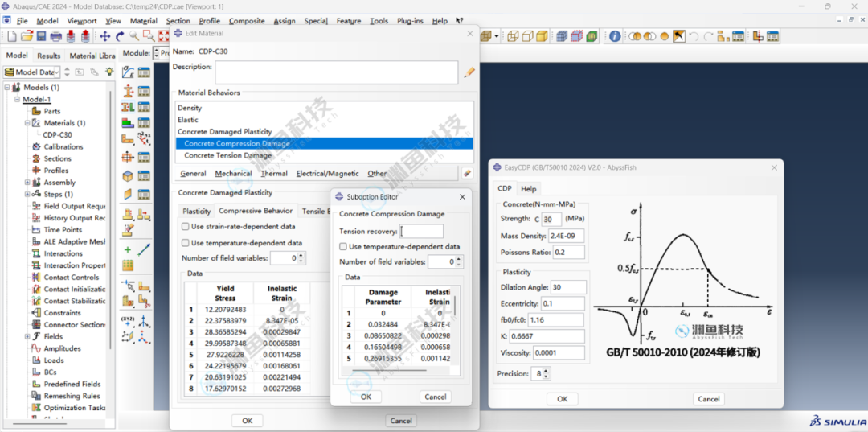Click Cancel in the EasyCDP dialog
This screenshot has width=868, height=432.
coord(709,399)
